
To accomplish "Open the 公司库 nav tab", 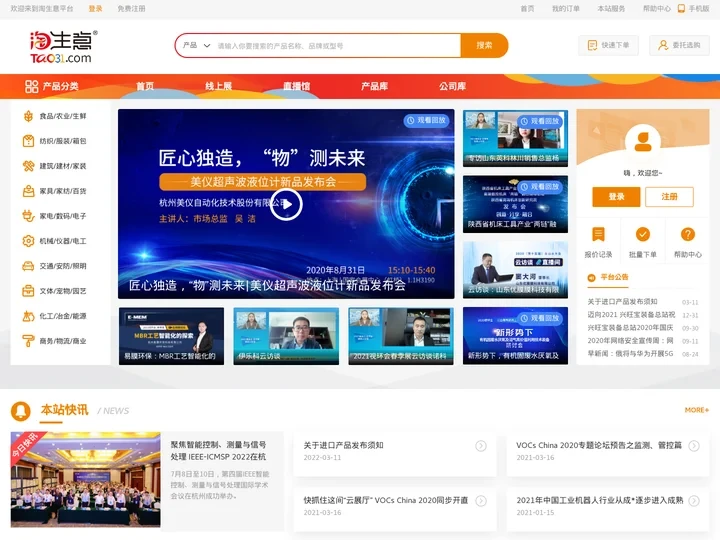I will [453, 86].
